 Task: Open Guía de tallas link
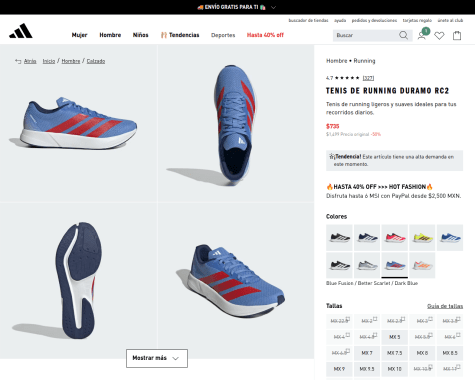(x=445, y=306)
